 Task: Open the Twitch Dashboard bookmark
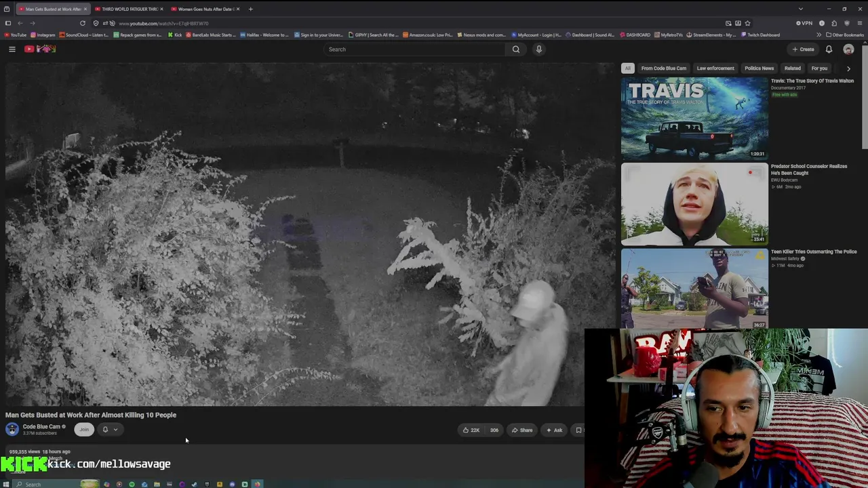(x=760, y=35)
